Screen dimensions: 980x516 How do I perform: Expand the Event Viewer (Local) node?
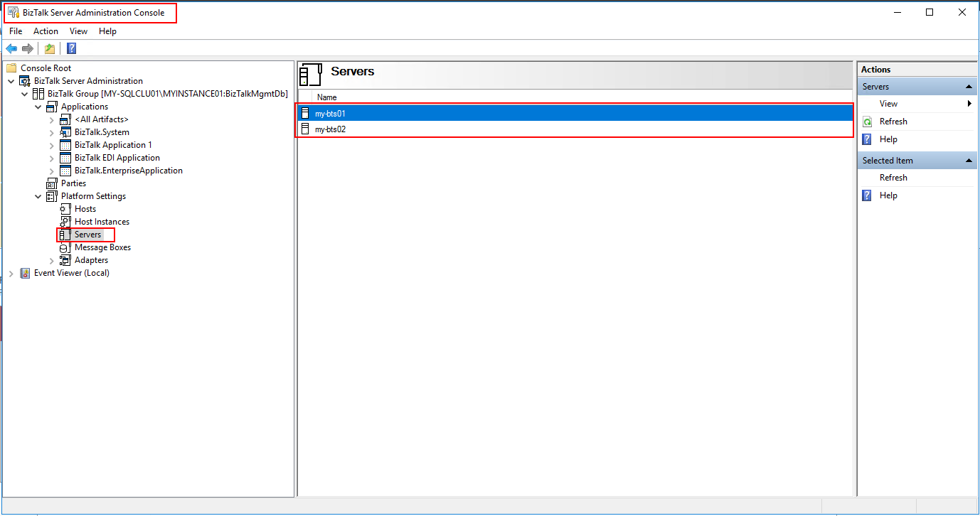coord(11,273)
